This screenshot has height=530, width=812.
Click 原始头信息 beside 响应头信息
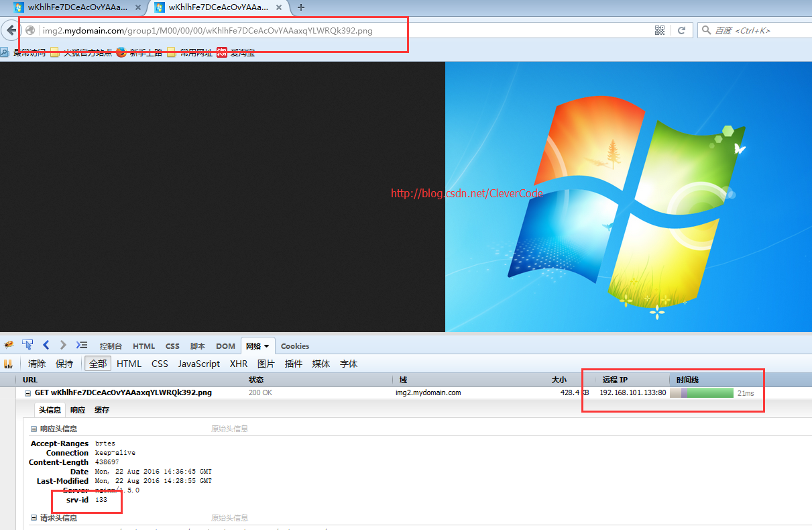229,429
